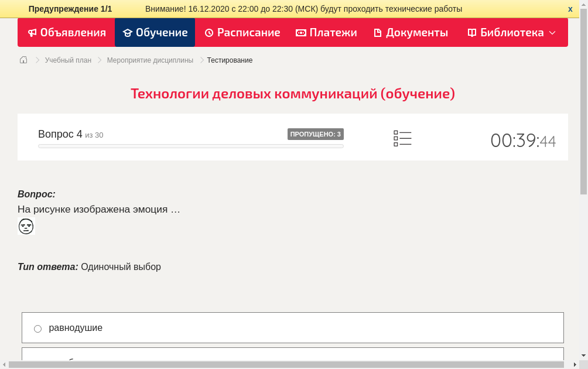Click the megaphone icon next to Объявления
Screen dimensions: 588x369
32,33
